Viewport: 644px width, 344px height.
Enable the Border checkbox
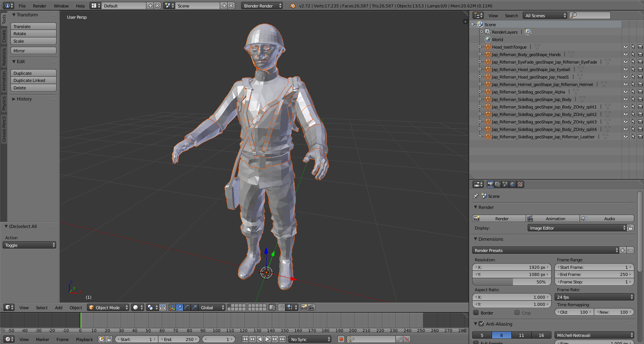point(476,313)
